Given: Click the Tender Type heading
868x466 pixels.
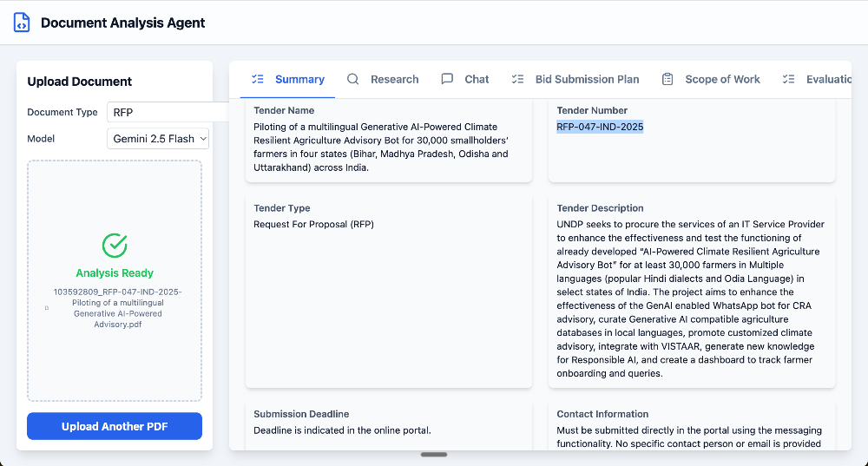Looking at the screenshot, I should (x=282, y=208).
